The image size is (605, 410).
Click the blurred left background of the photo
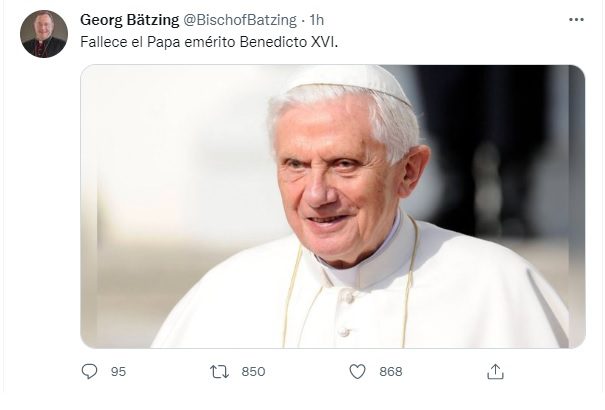pyautogui.click(x=150, y=180)
